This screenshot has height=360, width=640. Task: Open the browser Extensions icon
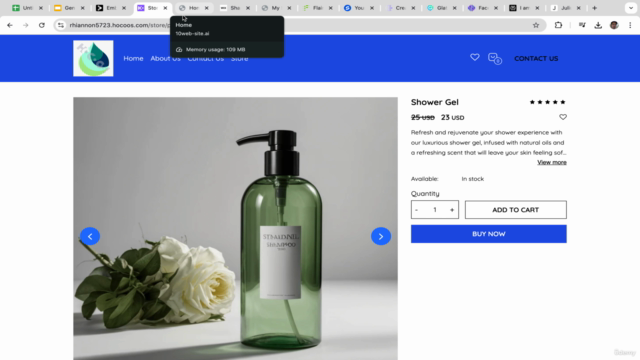point(558,25)
